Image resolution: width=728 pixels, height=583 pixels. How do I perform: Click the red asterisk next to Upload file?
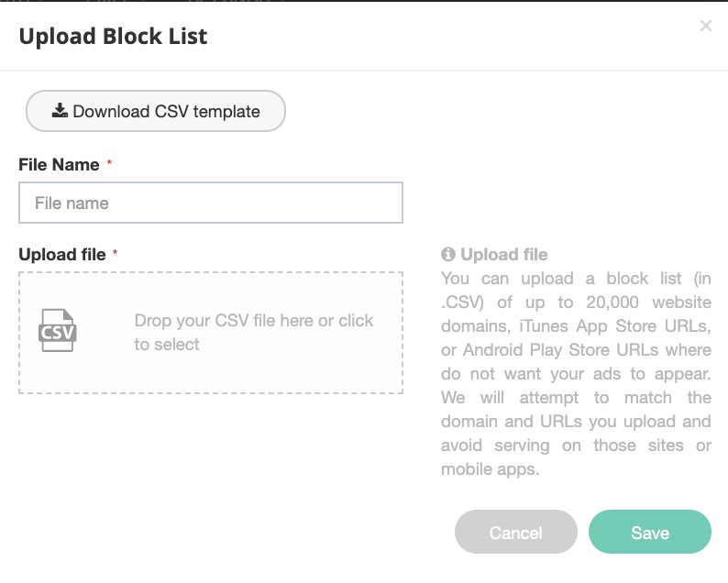pos(116,252)
